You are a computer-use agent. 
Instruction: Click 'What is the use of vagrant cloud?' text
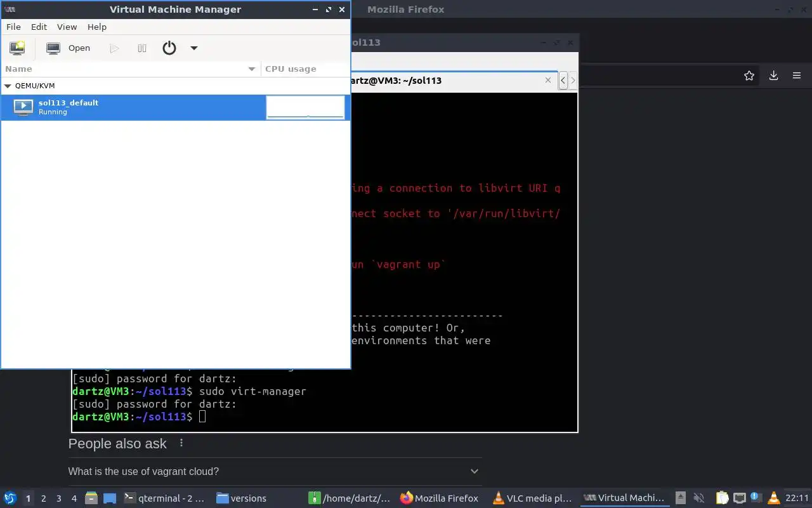coord(143,471)
